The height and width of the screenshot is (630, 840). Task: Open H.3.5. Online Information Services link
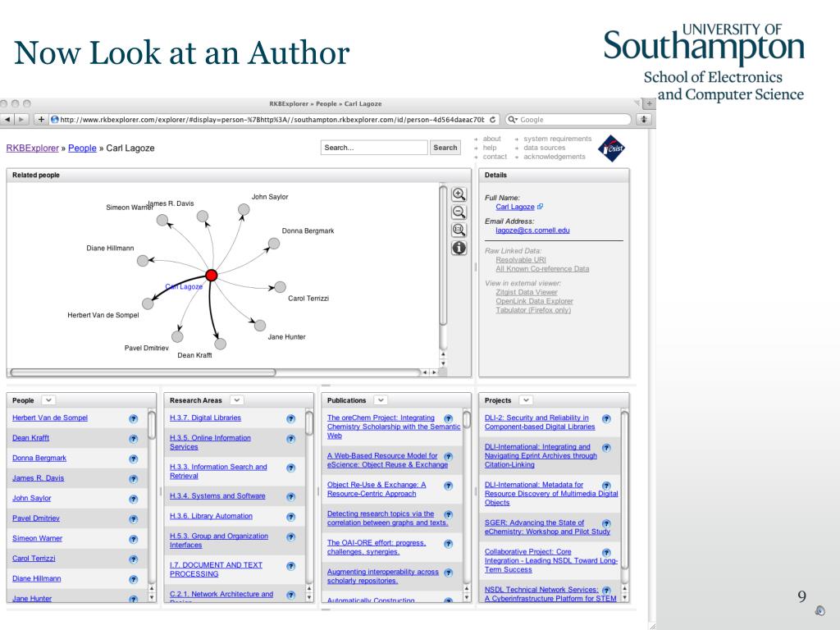(210, 442)
